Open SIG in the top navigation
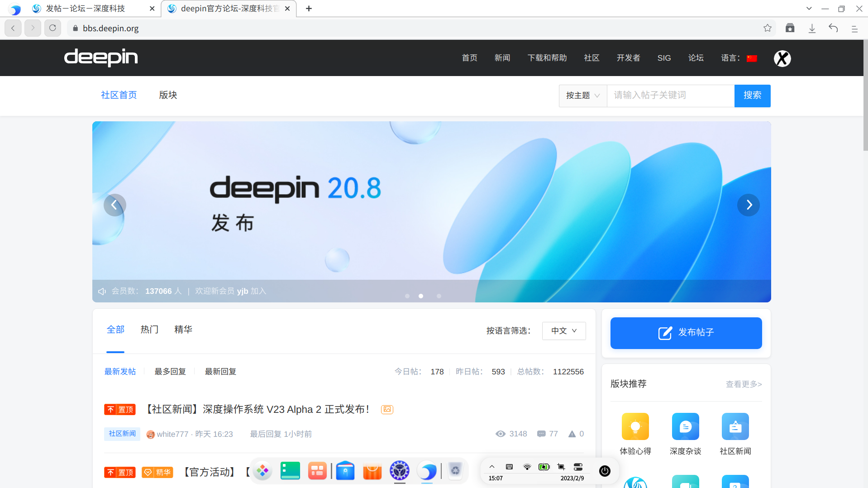Screen dimensions: 868x488 pyautogui.click(x=664, y=58)
